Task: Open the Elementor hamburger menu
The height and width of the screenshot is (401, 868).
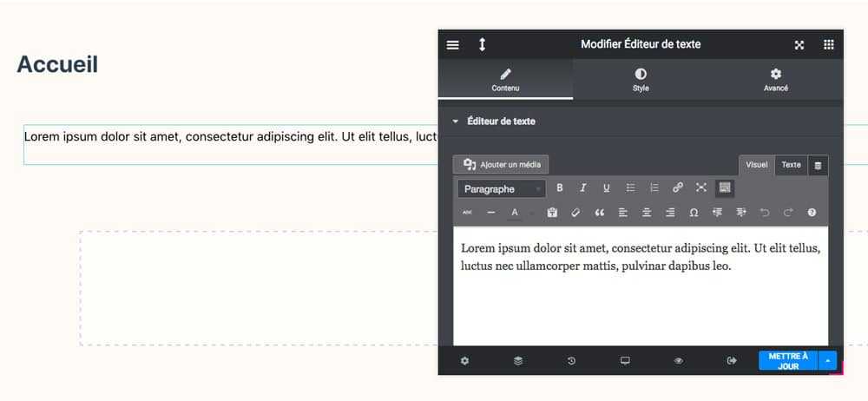Action: [x=453, y=45]
